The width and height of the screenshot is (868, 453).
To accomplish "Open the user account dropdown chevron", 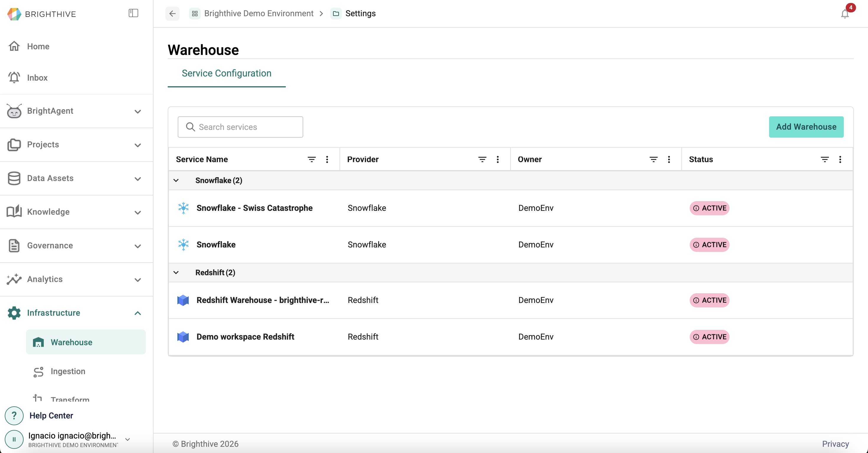I will click(x=127, y=439).
